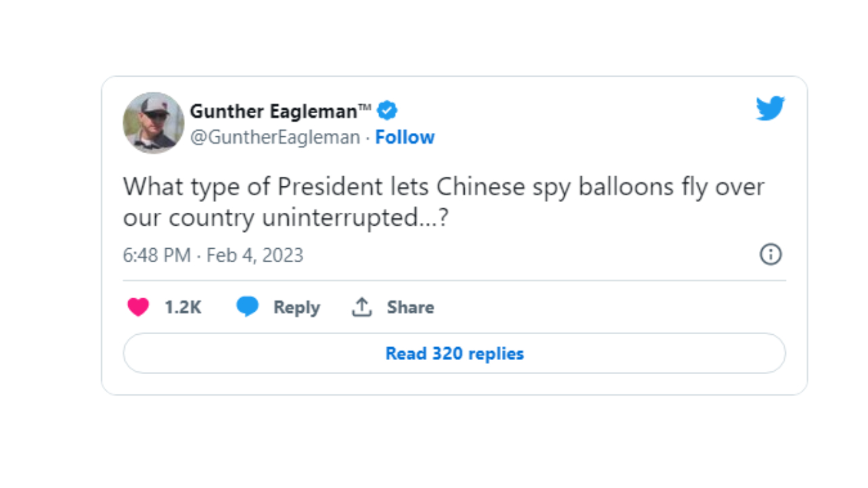868x488 pixels.
Task: Click the @GuntherEagleman handle
Action: [x=275, y=138]
